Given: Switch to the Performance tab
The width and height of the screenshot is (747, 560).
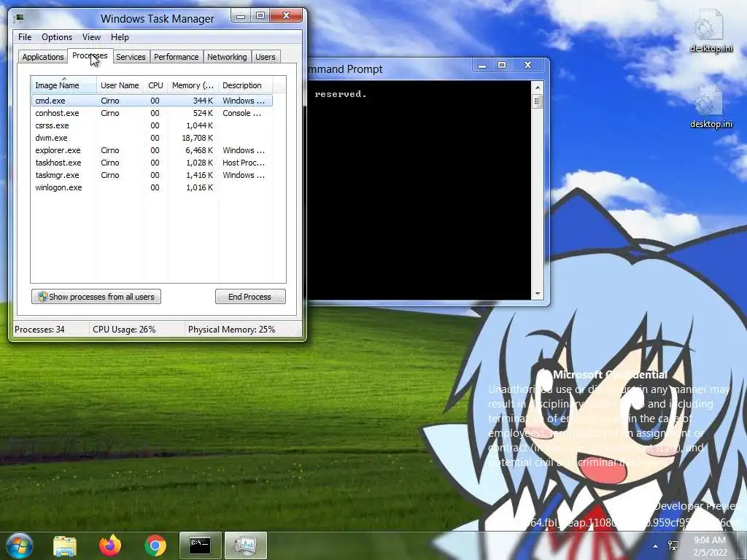Looking at the screenshot, I should click(177, 57).
